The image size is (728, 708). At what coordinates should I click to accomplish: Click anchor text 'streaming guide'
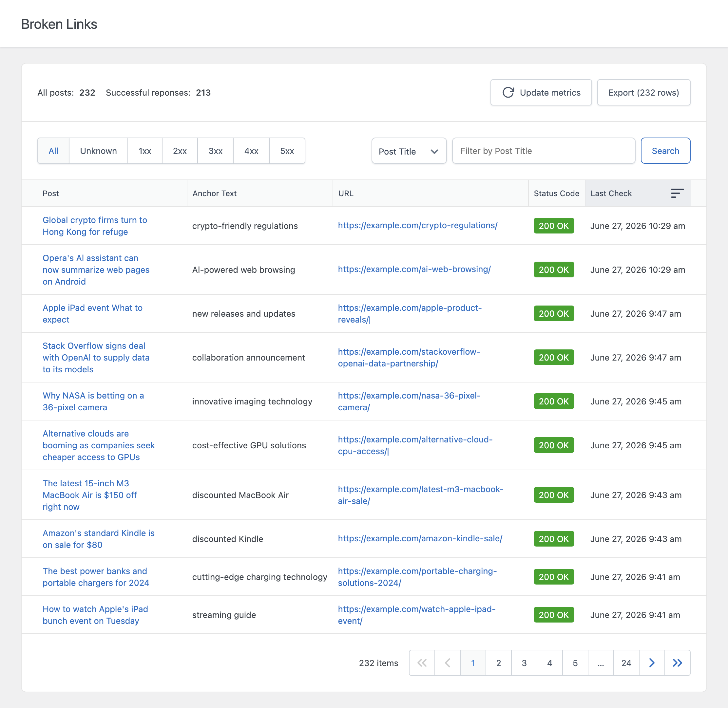(x=224, y=615)
